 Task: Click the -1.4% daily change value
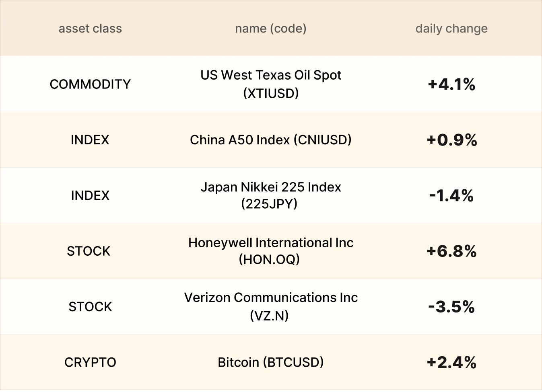tap(451, 195)
